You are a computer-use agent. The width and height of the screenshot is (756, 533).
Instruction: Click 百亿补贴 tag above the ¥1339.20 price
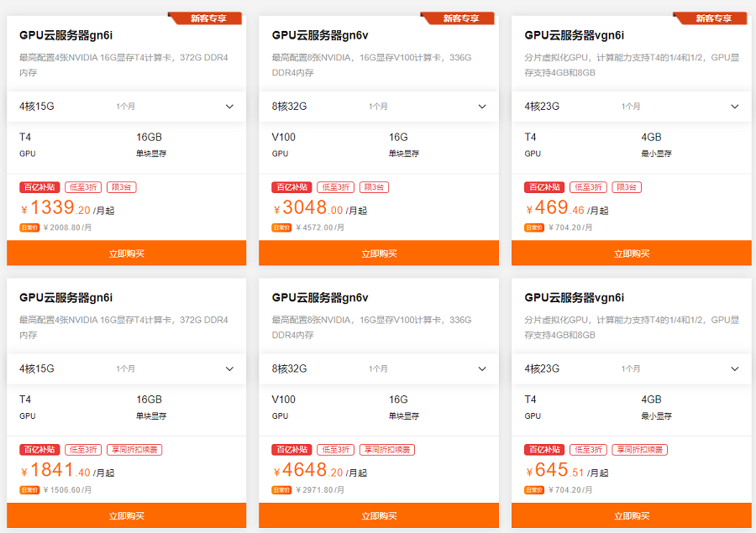(39, 187)
